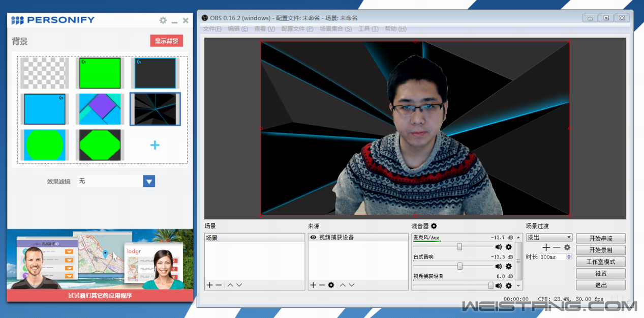Viewport: 644px width, 318px height.
Task: Select the green octagon on black thumbnail
Action: (x=100, y=145)
